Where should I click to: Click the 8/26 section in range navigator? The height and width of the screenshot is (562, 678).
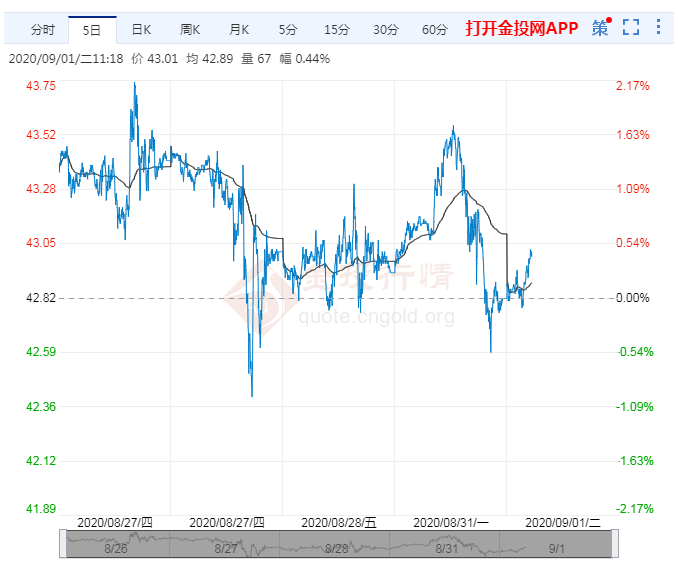click(x=116, y=549)
